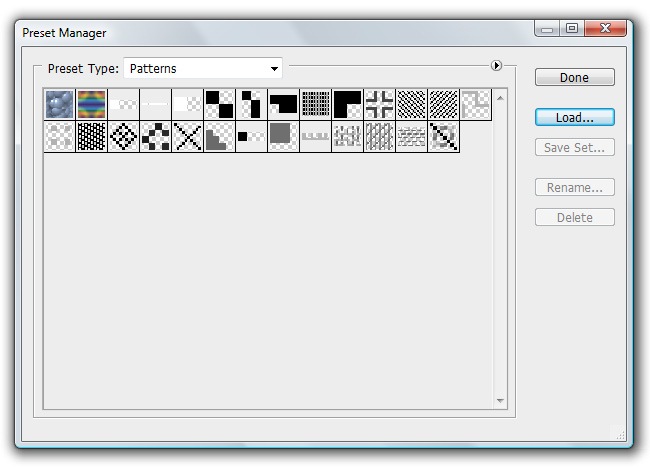
Task: Close the Preset Manager window
Action: (605, 29)
